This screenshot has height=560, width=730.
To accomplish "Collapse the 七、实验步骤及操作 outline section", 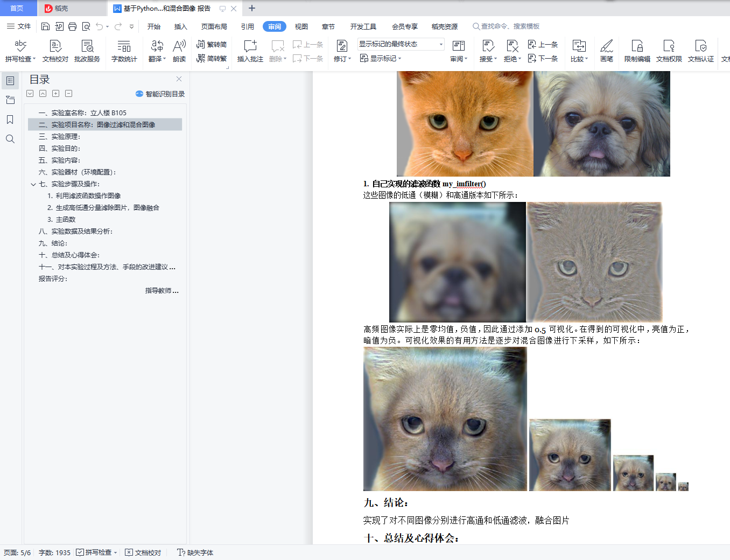I will 33,184.
